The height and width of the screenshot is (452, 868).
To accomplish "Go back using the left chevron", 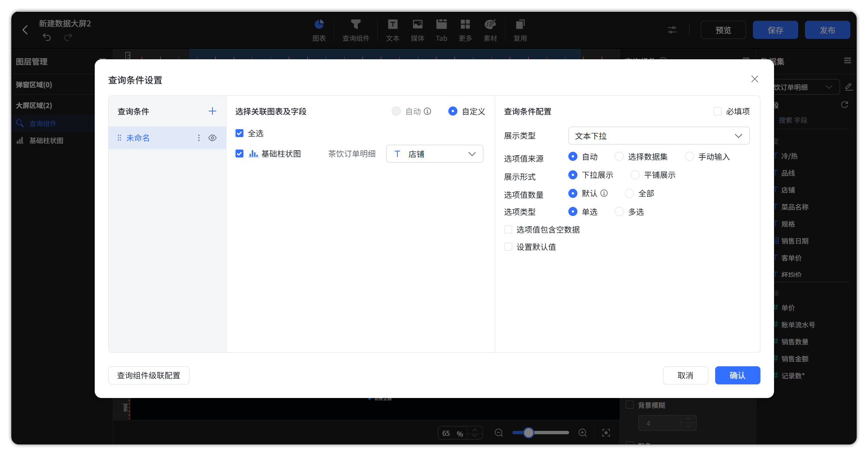I will (25, 30).
